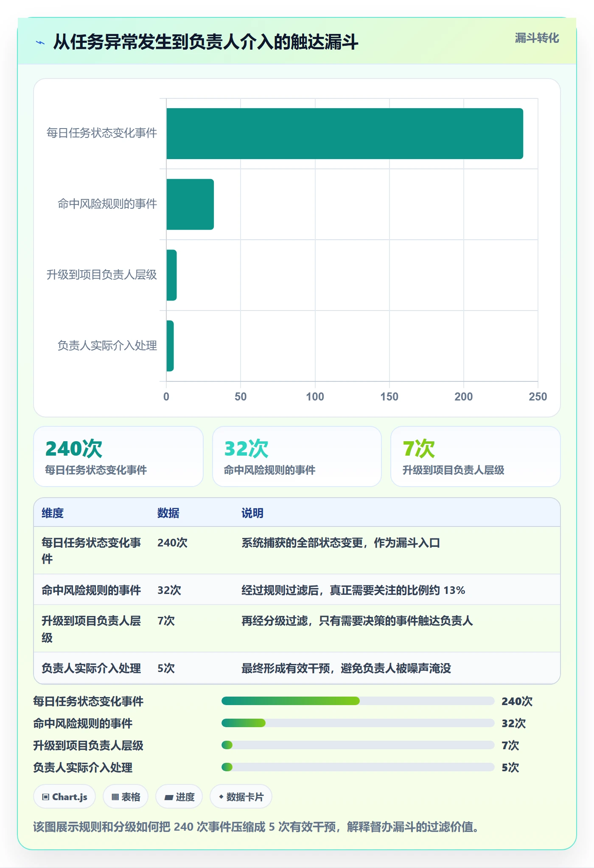Select the 7次 data card
The width and height of the screenshot is (594, 868).
point(476,456)
